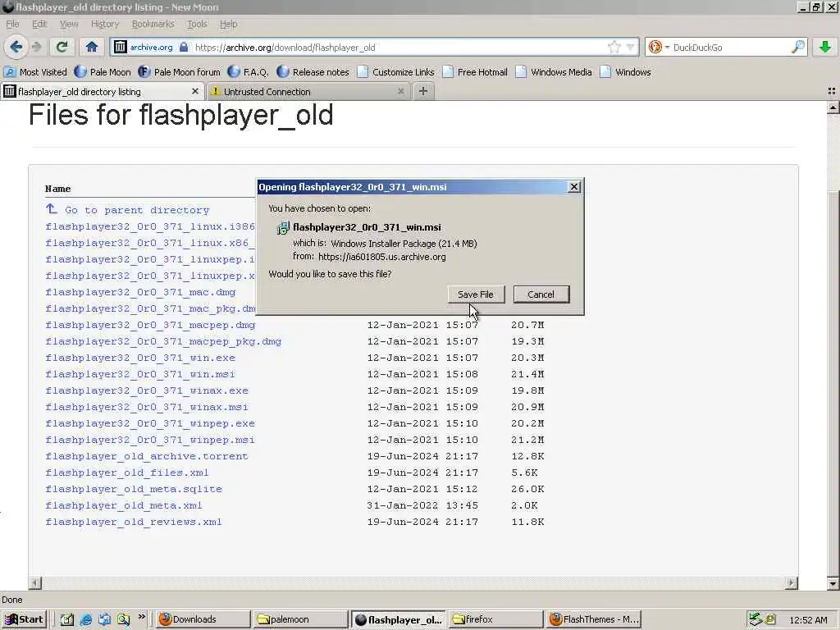The width and height of the screenshot is (840, 630).
Task: Open the DuckDuckGo search engine selector
Action: (659, 47)
